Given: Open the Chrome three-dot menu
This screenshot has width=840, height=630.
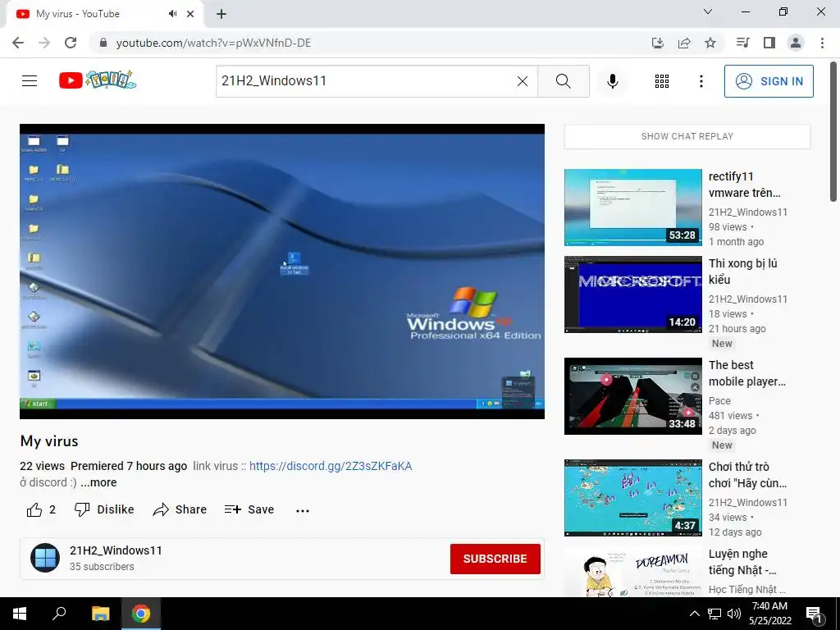Looking at the screenshot, I should tap(822, 43).
